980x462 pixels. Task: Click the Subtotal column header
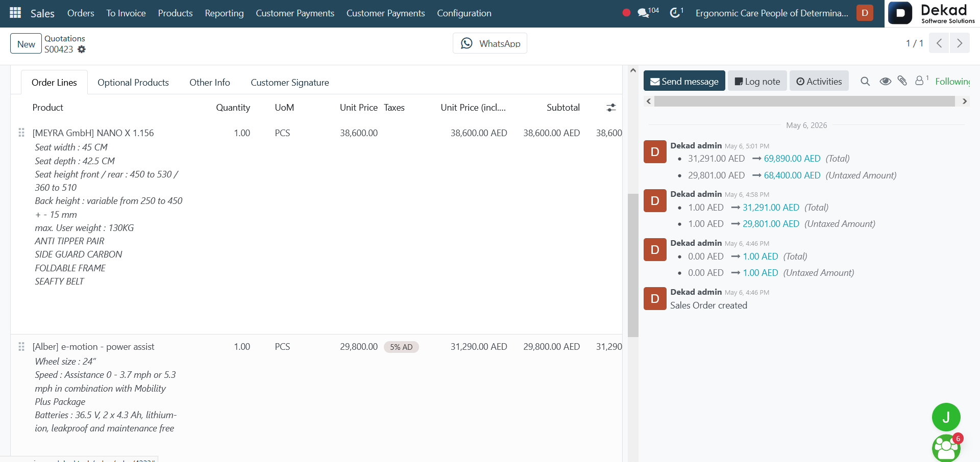[x=563, y=108]
